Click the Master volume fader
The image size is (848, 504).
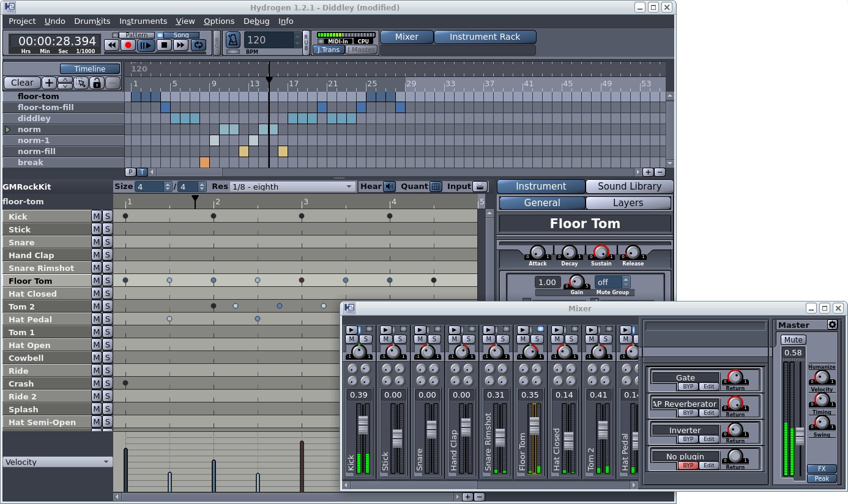pos(800,436)
